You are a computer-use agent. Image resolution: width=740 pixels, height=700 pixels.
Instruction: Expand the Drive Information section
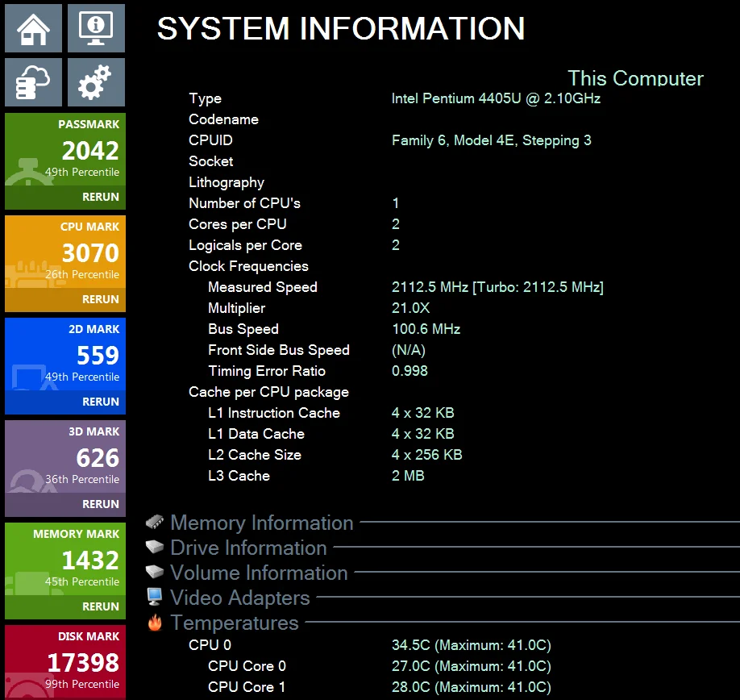coord(249,548)
